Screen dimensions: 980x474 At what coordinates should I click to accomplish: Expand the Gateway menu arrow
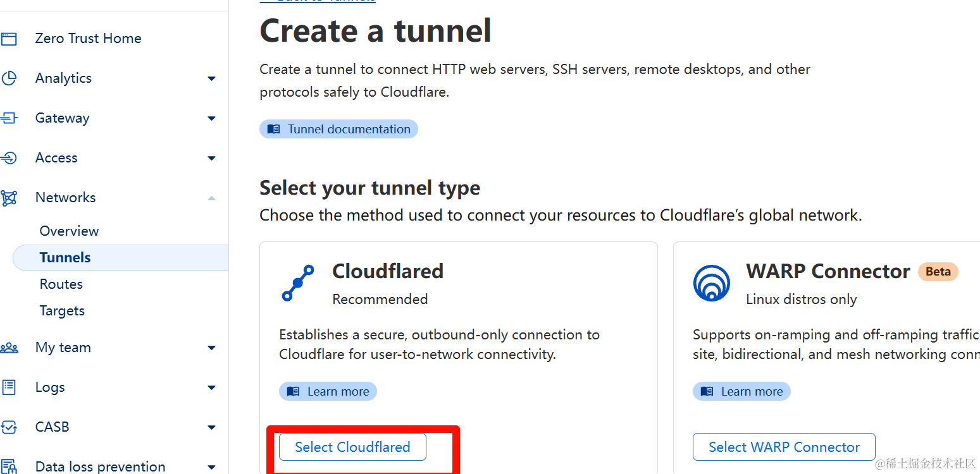[211, 119]
